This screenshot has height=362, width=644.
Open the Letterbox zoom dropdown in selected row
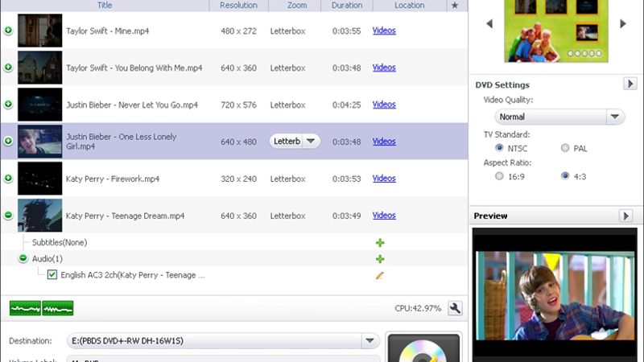point(311,142)
